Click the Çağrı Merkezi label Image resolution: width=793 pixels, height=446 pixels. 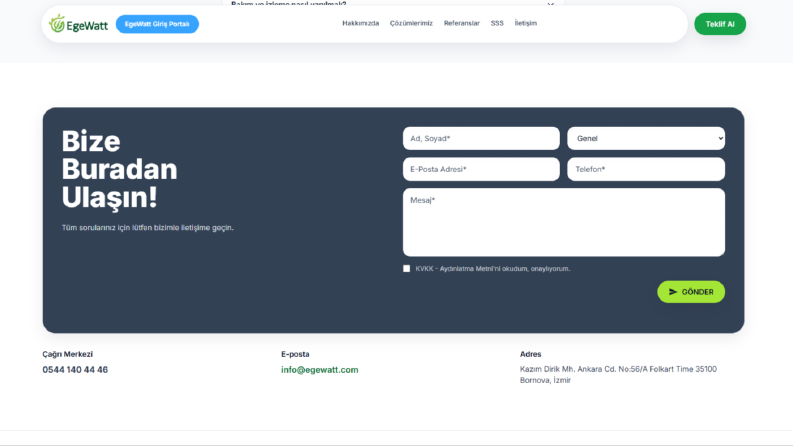[x=67, y=354]
